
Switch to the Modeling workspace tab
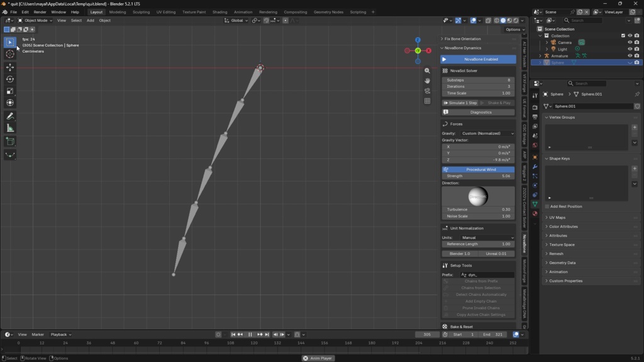click(x=118, y=12)
